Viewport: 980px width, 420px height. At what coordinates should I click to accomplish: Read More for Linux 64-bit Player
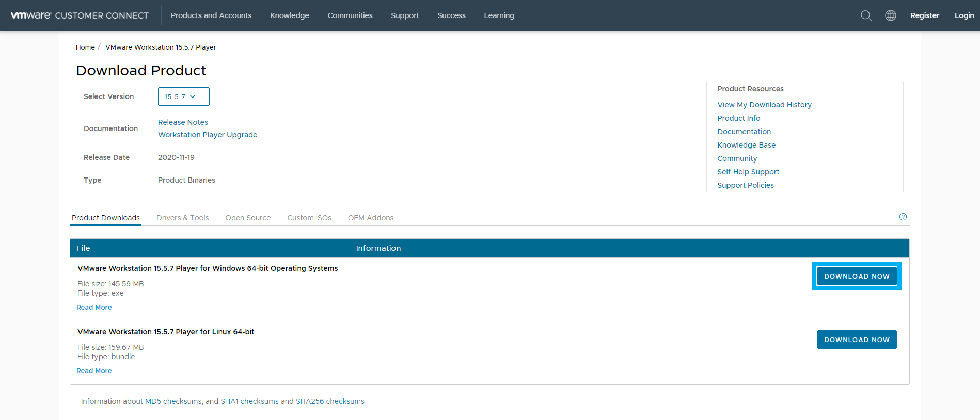(94, 370)
